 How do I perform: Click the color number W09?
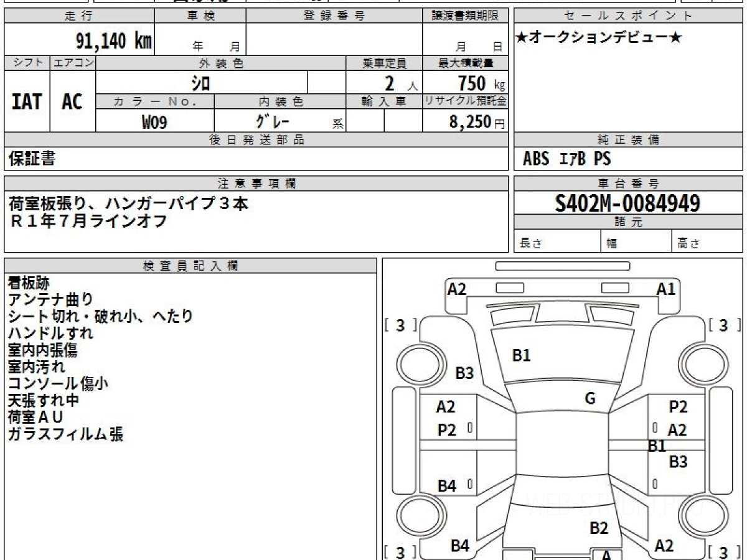point(154,122)
